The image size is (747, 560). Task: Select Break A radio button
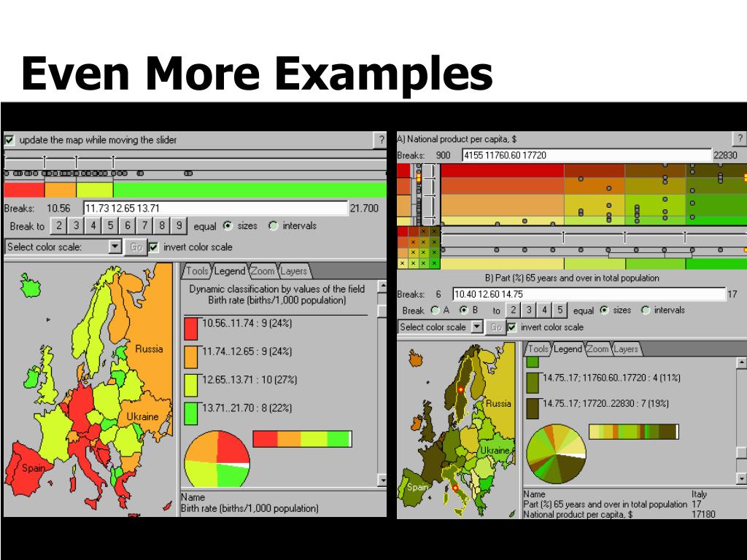[x=435, y=310]
